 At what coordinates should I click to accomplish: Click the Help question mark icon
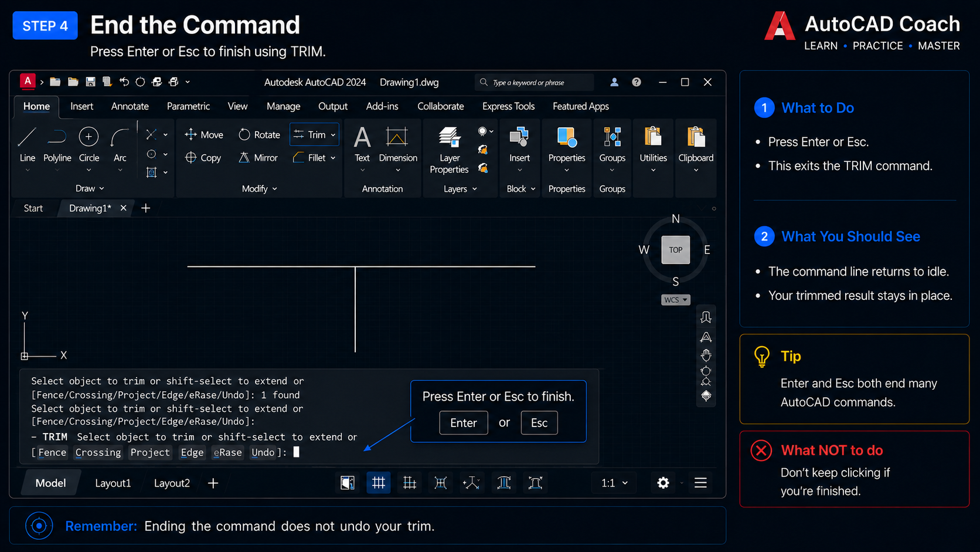coord(637,82)
